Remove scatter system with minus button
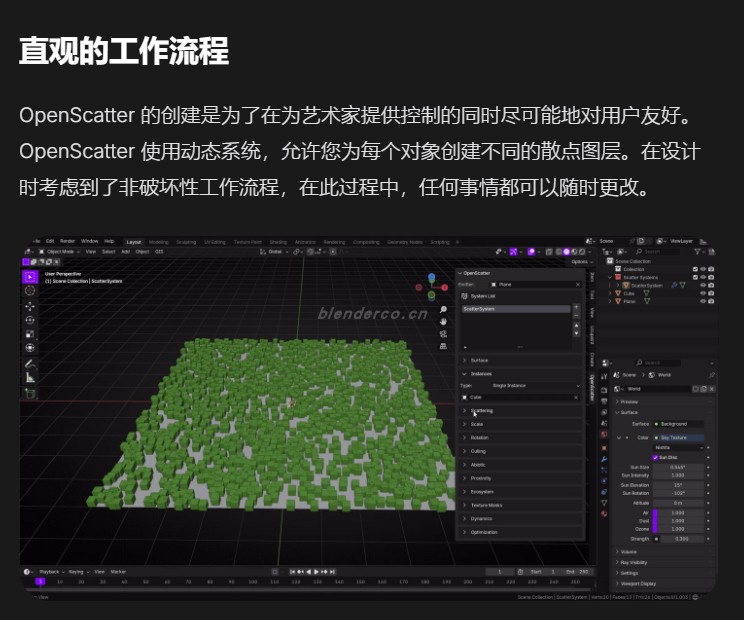This screenshot has width=744, height=620. pos(577,315)
